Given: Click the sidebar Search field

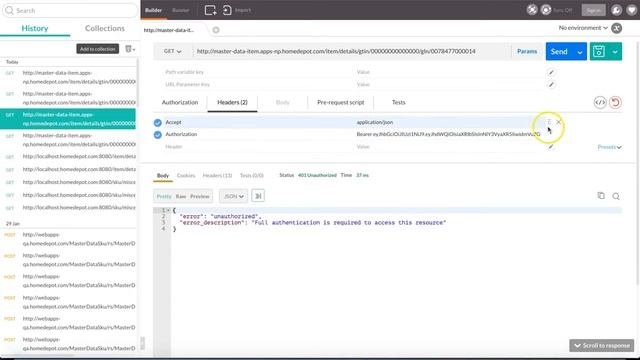Looking at the screenshot, I should point(70,10).
